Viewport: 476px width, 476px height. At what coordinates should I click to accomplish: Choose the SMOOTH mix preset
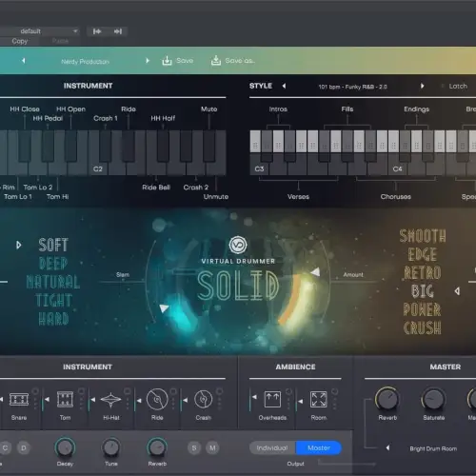pyautogui.click(x=423, y=236)
